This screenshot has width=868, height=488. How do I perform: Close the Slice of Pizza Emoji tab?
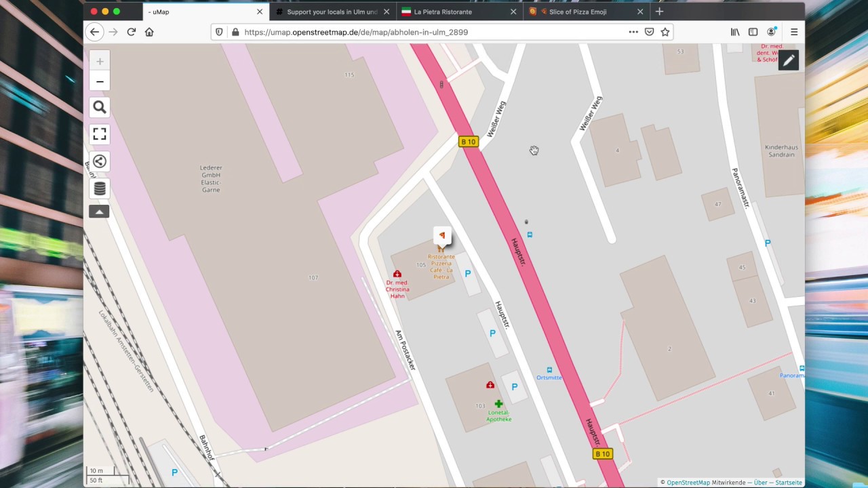tap(640, 12)
